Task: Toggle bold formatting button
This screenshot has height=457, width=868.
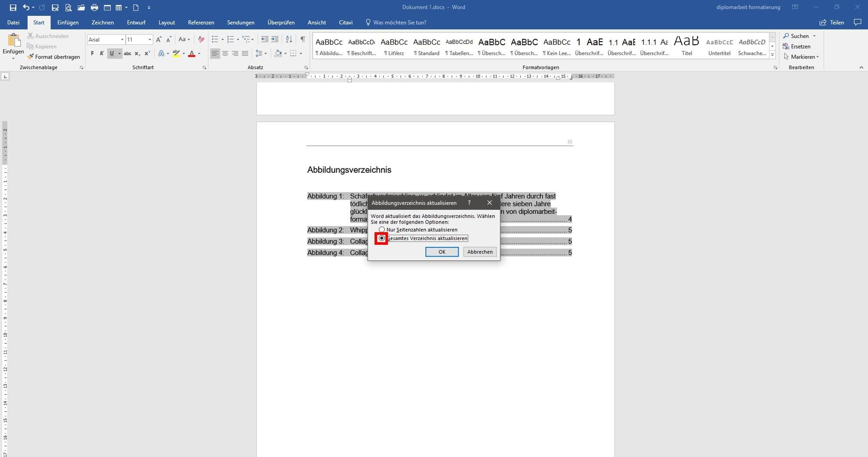Action: (x=92, y=53)
